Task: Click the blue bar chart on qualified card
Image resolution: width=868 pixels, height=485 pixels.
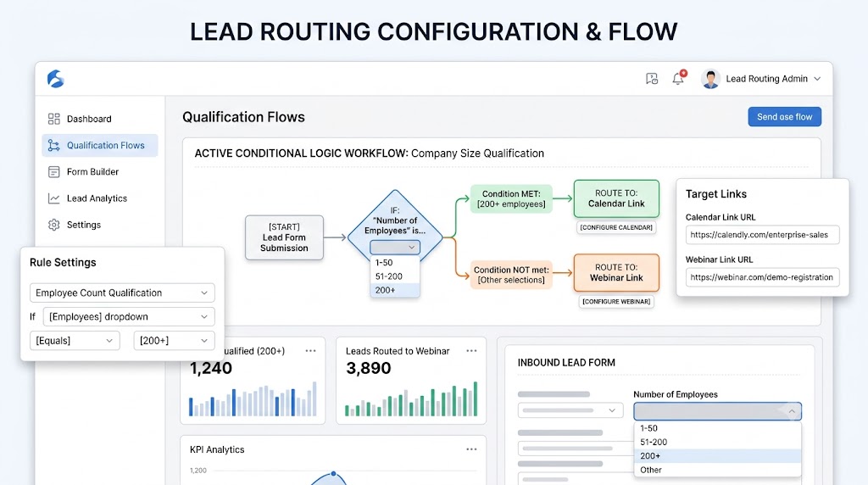Action: coord(253,399)
